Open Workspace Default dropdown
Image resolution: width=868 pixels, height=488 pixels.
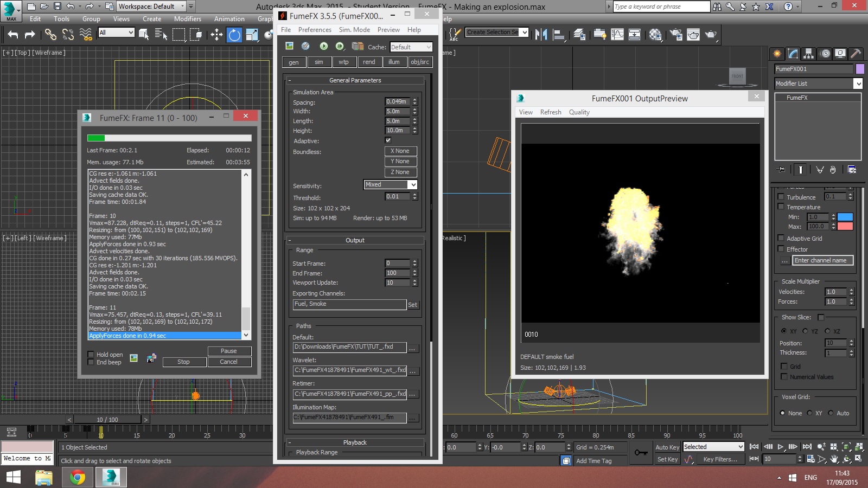pos(151,7)
